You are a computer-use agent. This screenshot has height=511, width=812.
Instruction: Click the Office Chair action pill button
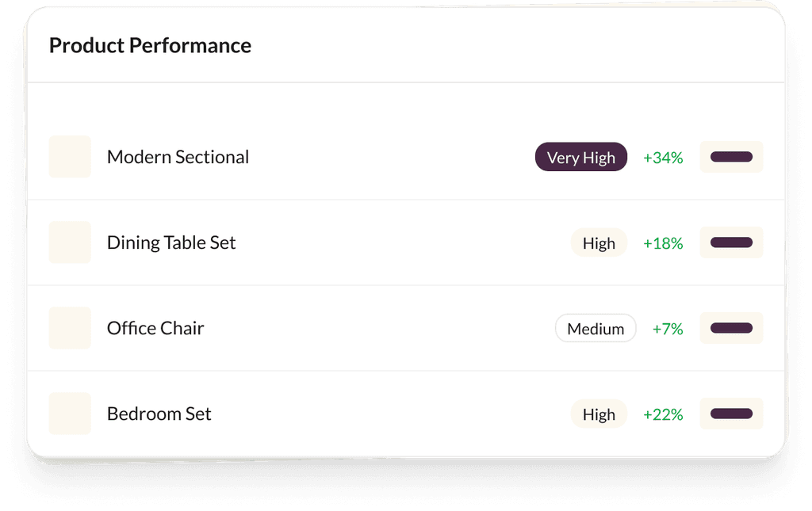(x=731, y=328)
